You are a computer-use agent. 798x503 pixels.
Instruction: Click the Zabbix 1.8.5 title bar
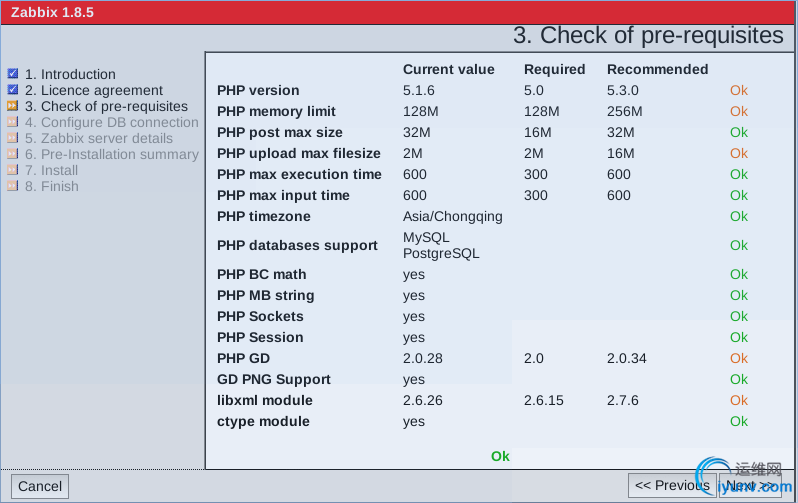pos(399,12)
